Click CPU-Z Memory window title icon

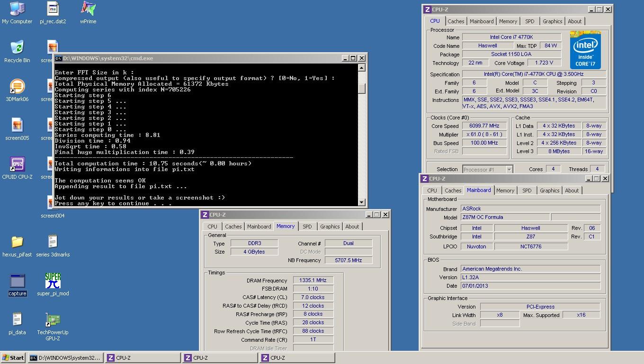[205, 215]
